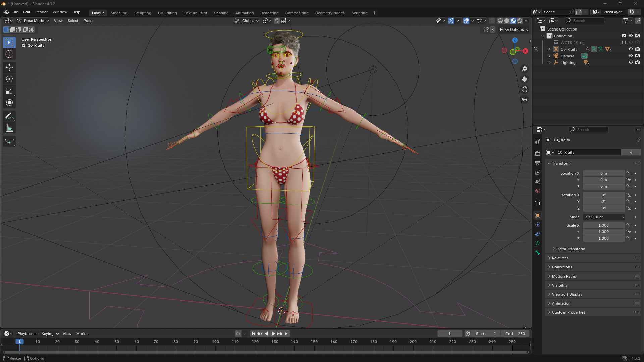Toggle X-ray display in viewport header
This screenshot has height=362, width=644.
[492, 21]
